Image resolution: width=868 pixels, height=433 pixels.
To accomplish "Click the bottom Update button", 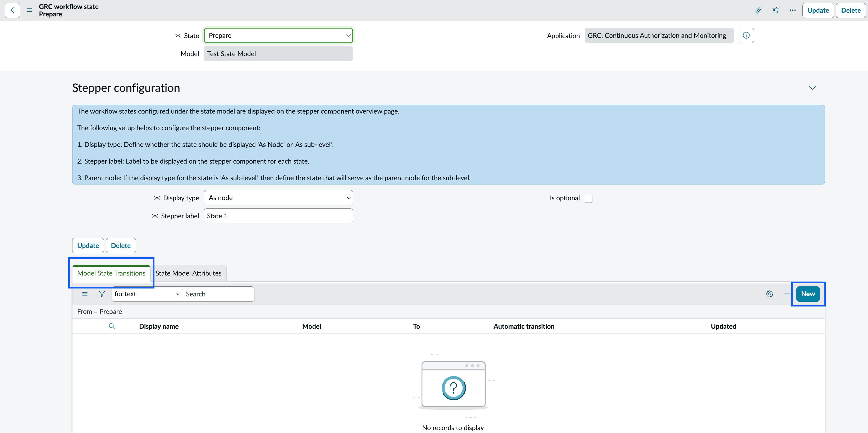I will [x=88, y=246].
